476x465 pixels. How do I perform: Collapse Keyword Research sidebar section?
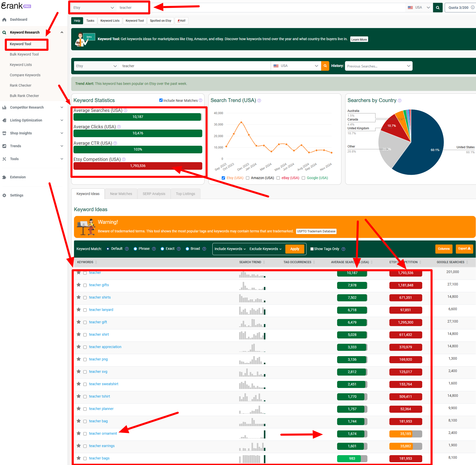62,32
